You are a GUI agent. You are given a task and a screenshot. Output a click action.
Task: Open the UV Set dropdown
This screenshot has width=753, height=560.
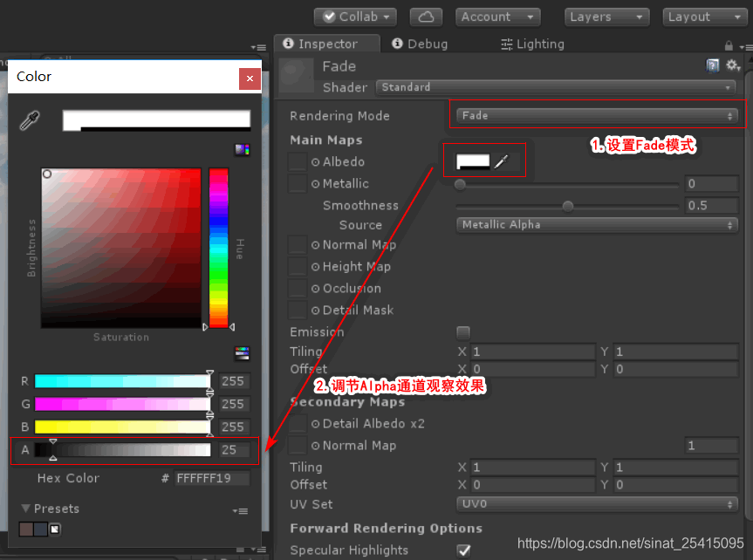pyautogui.click(x=597, y=504)
